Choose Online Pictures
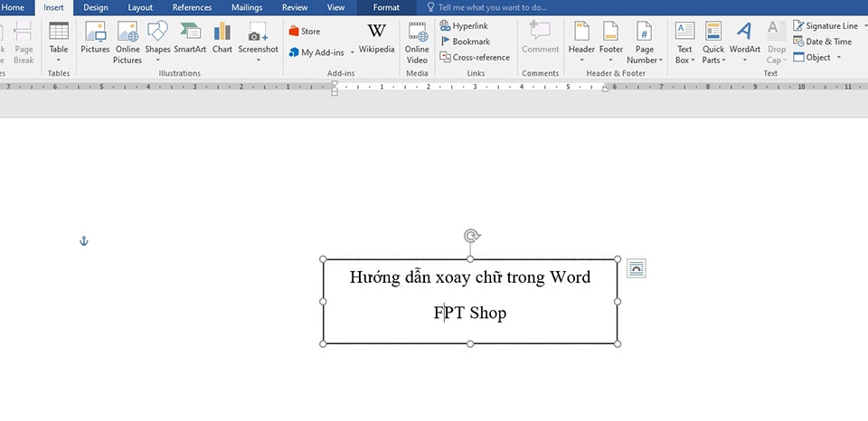 click(127, 42)
